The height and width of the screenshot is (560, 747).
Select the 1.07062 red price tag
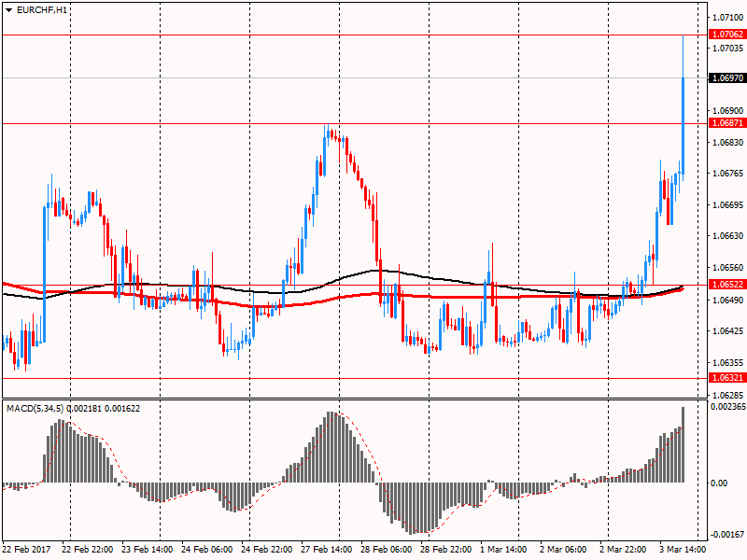(726, 35)
